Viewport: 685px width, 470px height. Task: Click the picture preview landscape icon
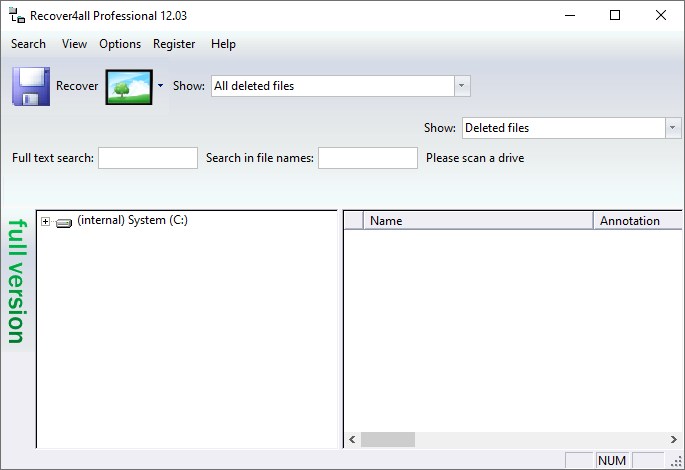pos(129,86)
